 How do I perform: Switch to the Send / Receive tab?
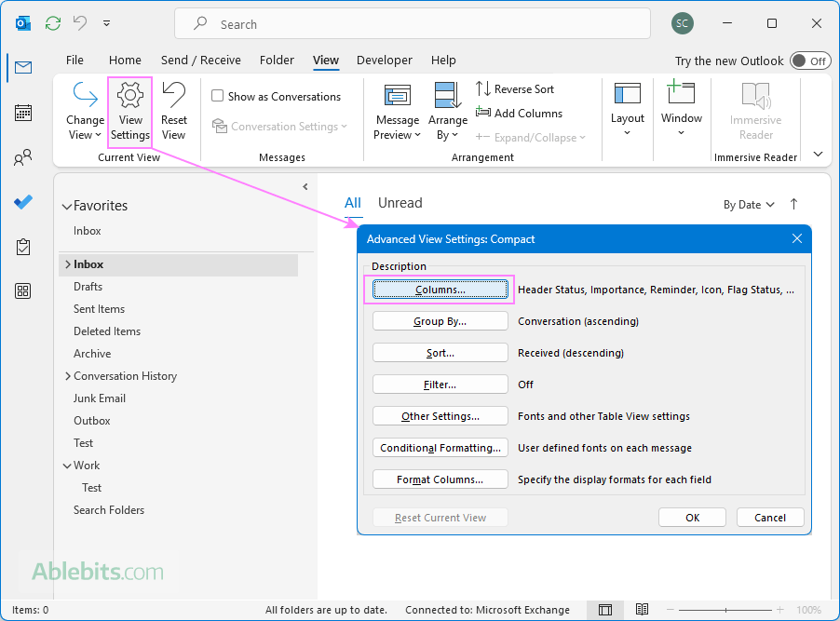(201, 60)
